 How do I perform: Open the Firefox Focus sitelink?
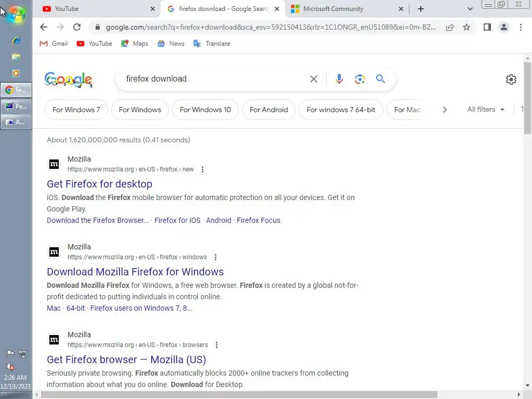[259, 220]
